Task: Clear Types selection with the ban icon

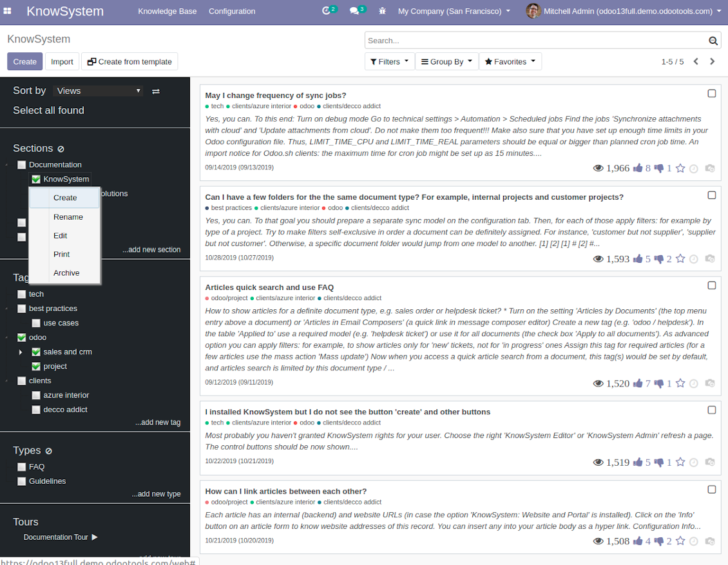Action: point(49,451)
